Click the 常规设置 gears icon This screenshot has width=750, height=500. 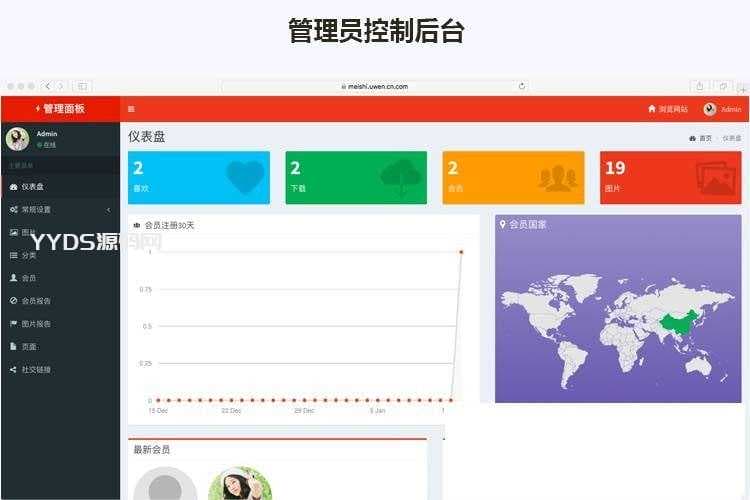(x=13, y=210)
